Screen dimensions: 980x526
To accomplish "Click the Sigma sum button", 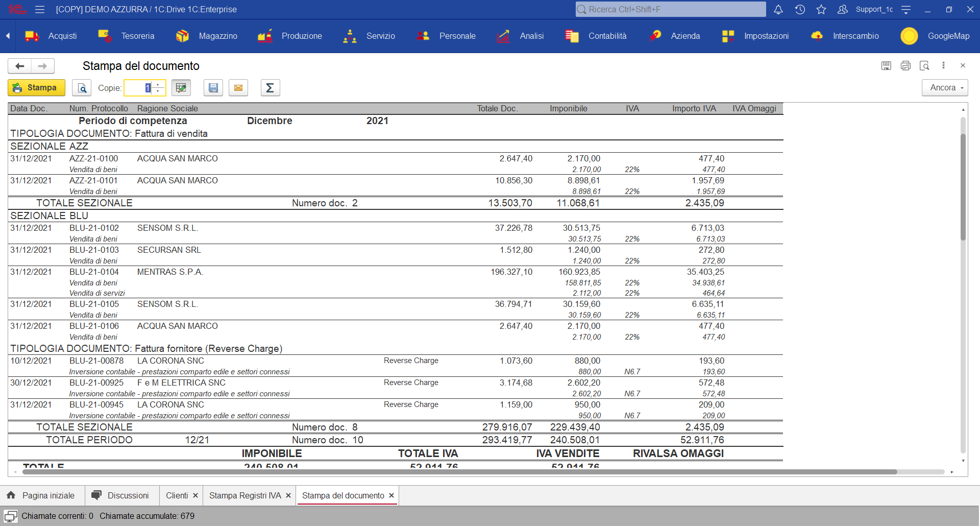I will pyautogui.click(x=270, y=88).
